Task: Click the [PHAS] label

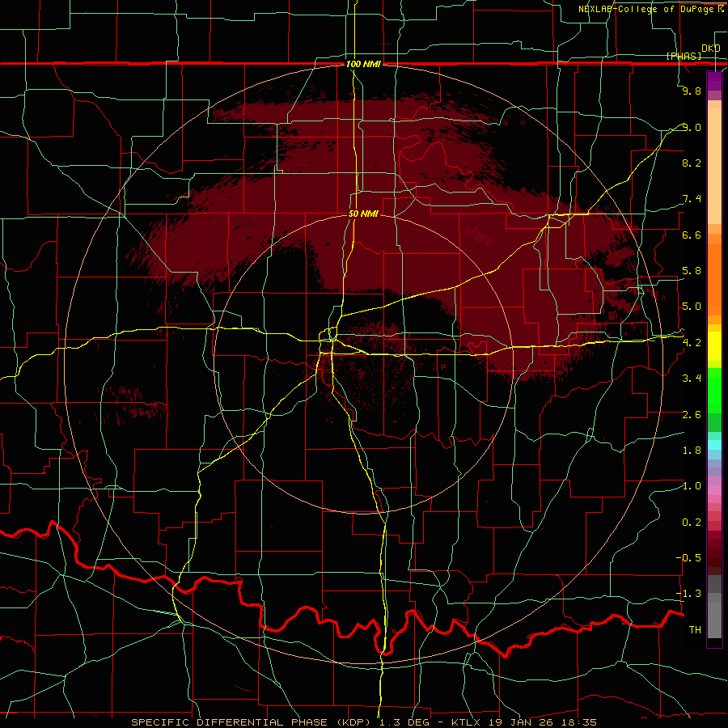Action: (x=684, y=56)
